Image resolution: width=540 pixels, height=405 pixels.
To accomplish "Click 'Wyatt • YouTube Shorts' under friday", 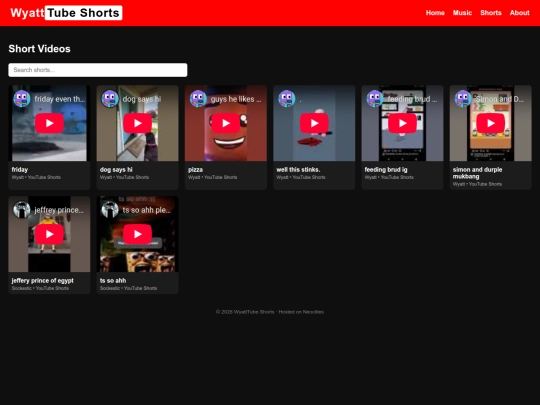I will pyautogui.click(x=36, y=177).
